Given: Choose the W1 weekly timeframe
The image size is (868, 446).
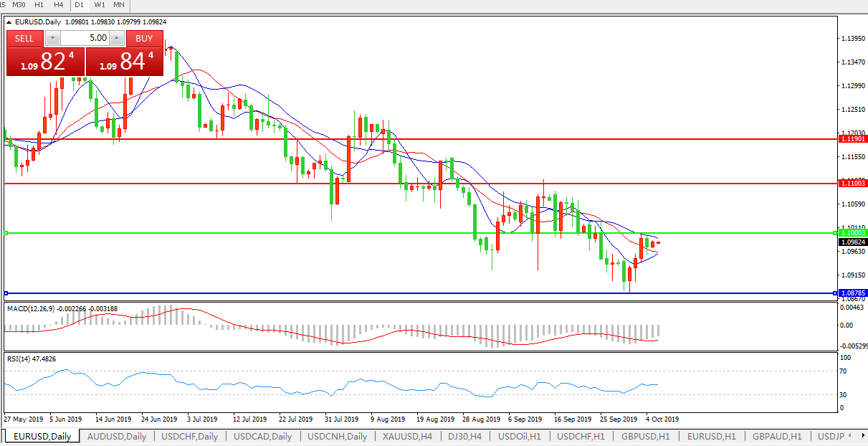Looking at the screenshot, I should [99, 5].
